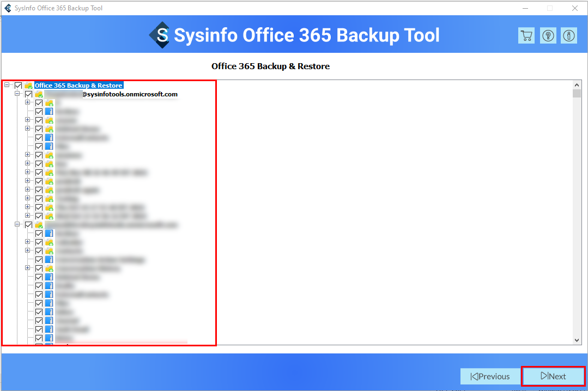Click the sysinfotools.onmicrosoft.com account folder icon
This screenshot has height=391, width=588.
pyautogui.click(x=39, y=94)
